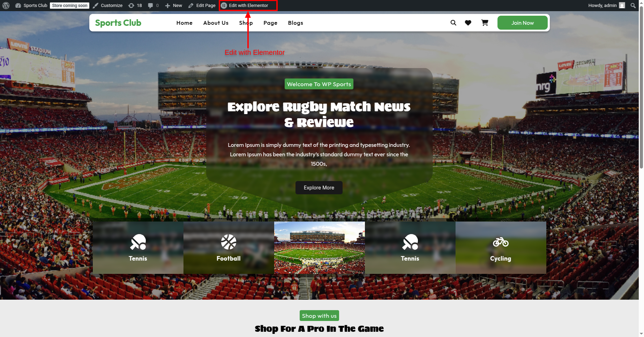Go to the About Us menu item
This screenshot has width=644, height=337.
[x=216, y=23]
